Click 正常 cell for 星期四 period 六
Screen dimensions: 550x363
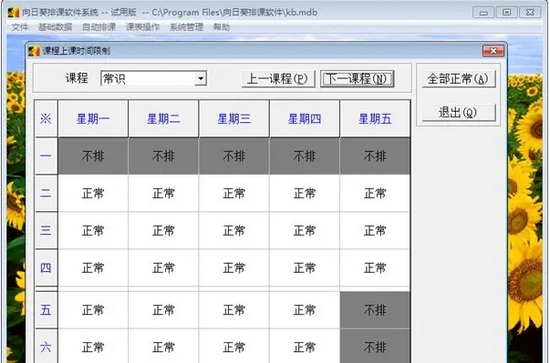(304, 347)
